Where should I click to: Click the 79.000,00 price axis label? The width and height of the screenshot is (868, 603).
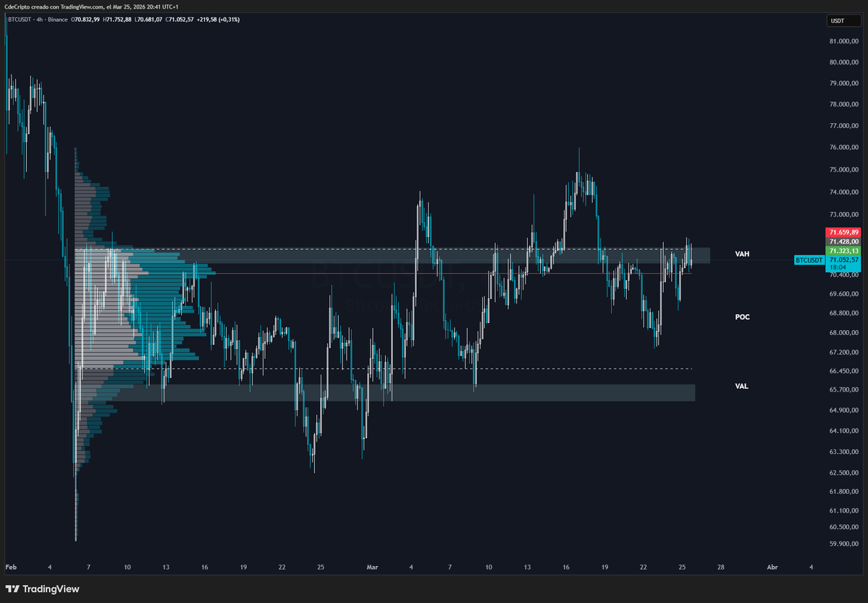click(x=843, y=83)
